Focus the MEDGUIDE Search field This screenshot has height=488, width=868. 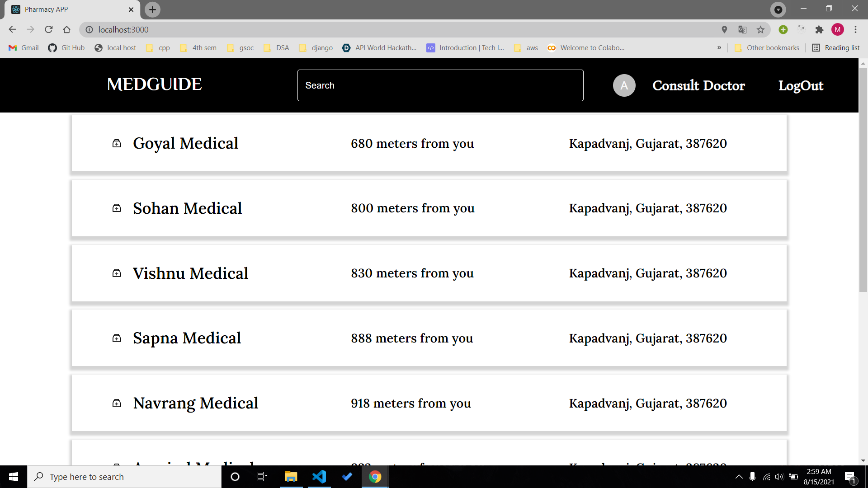click(x=440, y=85)
